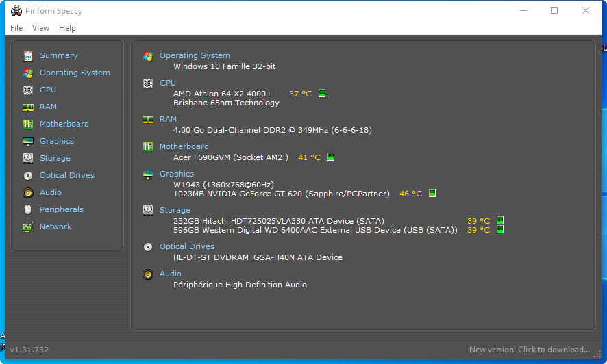607x364 pixels.
Task: Click the Storage hard drive sidebar icon
Action: point(28,158)
